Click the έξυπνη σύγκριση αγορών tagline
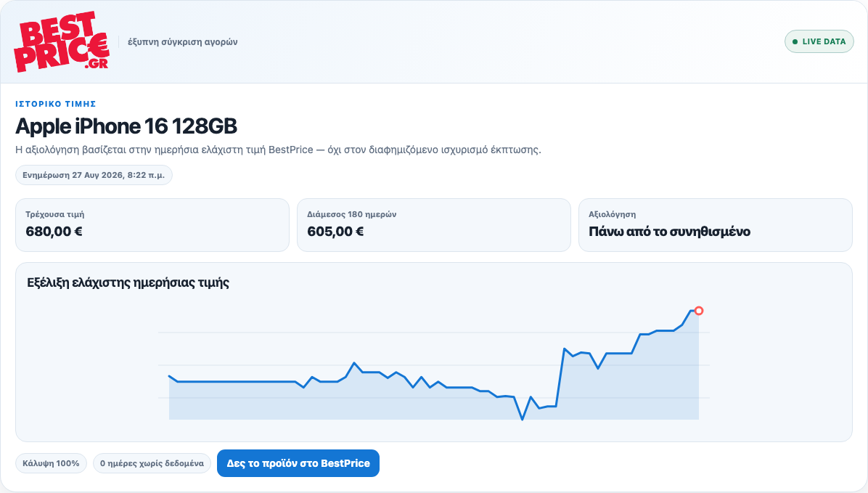This screenshot has height=493, width=868. coord(183,42)
